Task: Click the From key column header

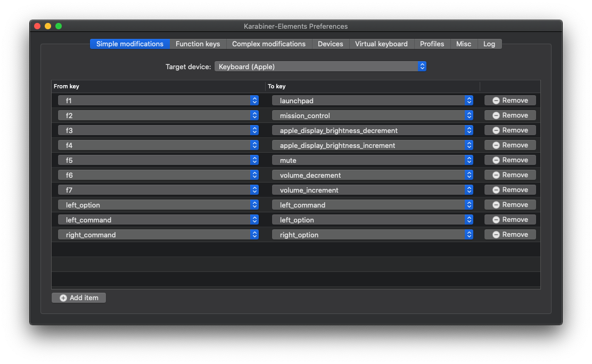Action: click(158, 86)
